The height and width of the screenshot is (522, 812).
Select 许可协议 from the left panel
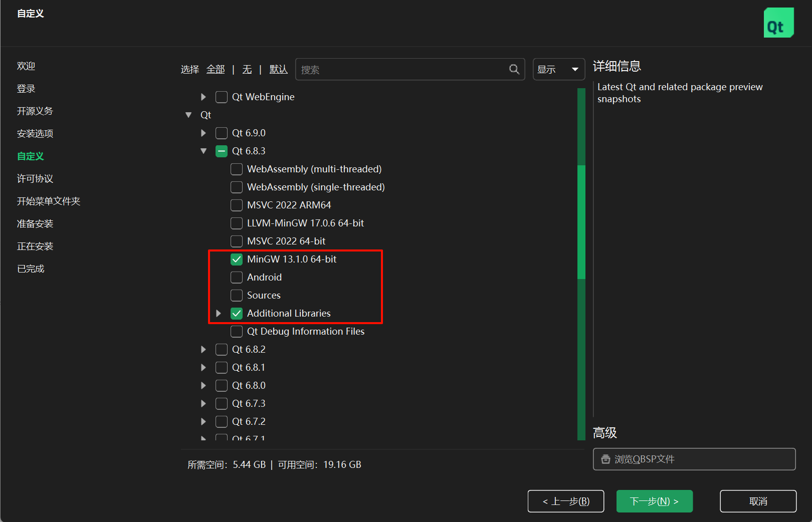click(34, 178)
